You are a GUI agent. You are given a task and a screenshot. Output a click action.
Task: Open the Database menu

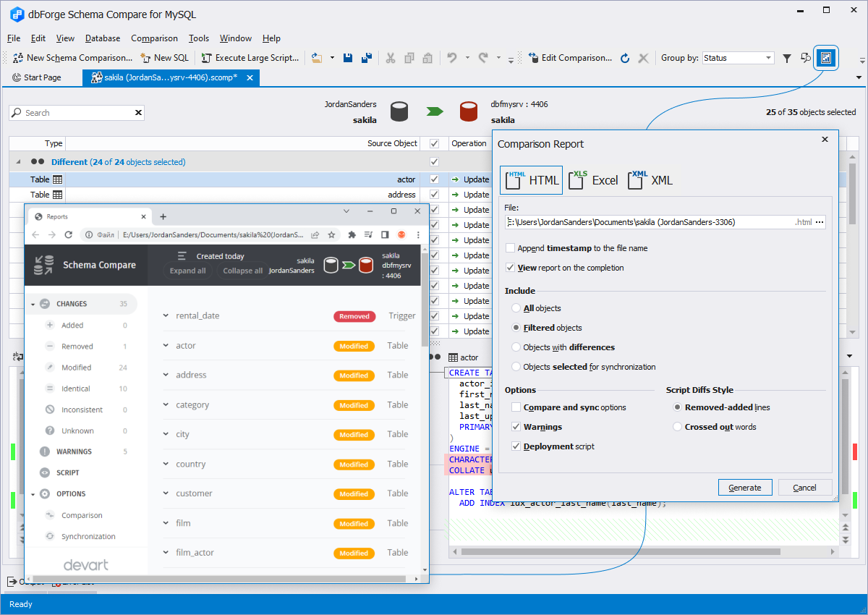click(103, 38)
